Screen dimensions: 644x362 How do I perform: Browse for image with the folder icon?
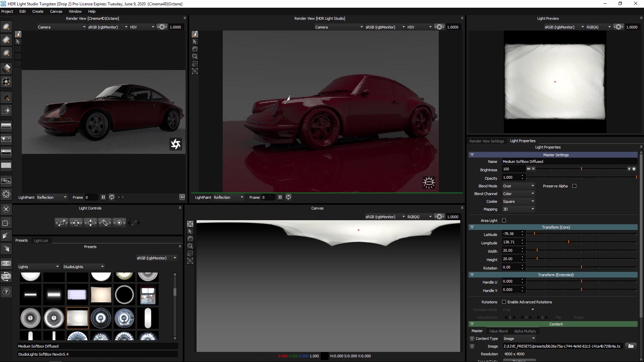[631, 346]
